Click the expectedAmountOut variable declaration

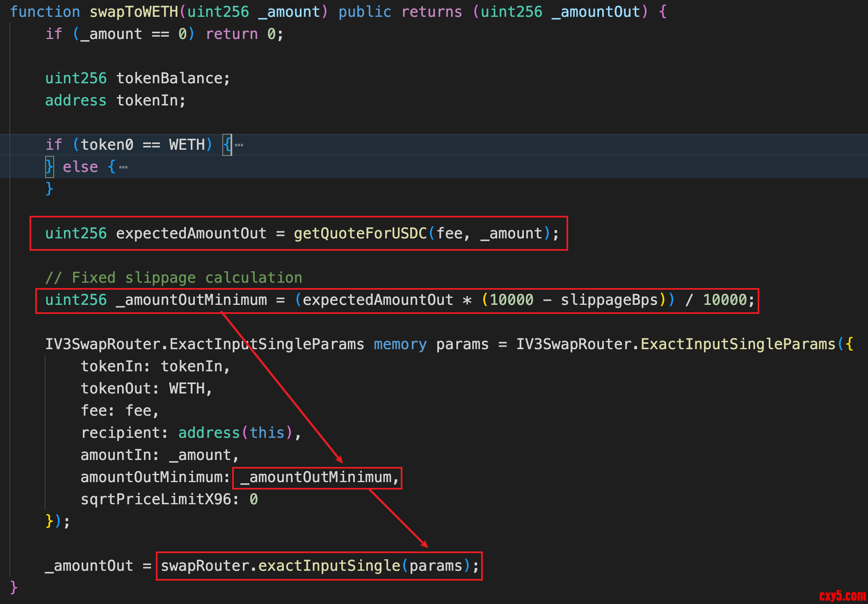(x=191, y=233)
